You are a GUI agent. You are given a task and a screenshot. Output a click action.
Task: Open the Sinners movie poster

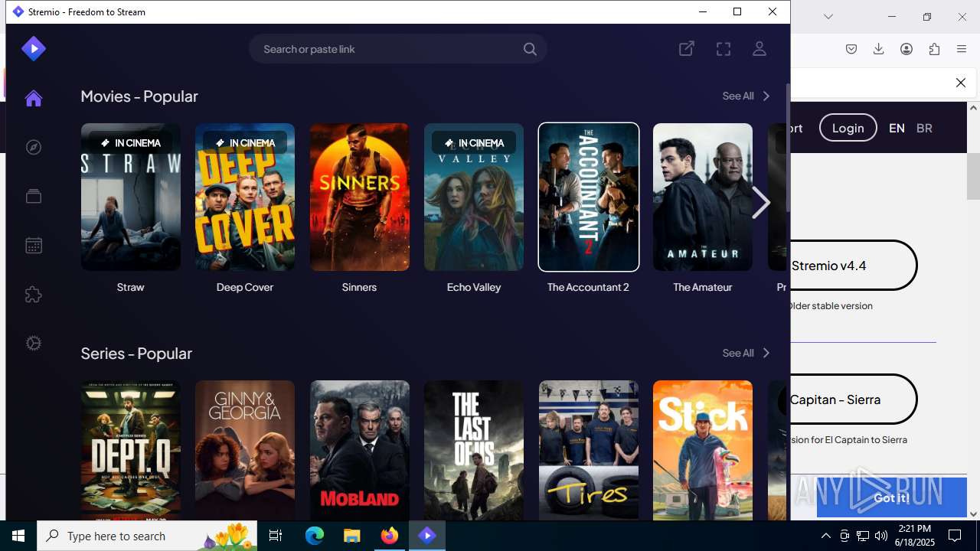(x=360, y=197)
